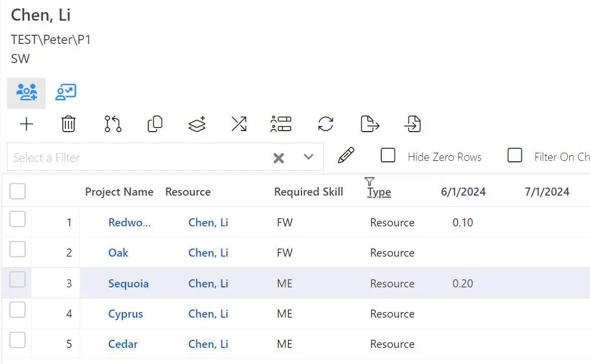Open the Sequoia project link

(x=128, y=283)
